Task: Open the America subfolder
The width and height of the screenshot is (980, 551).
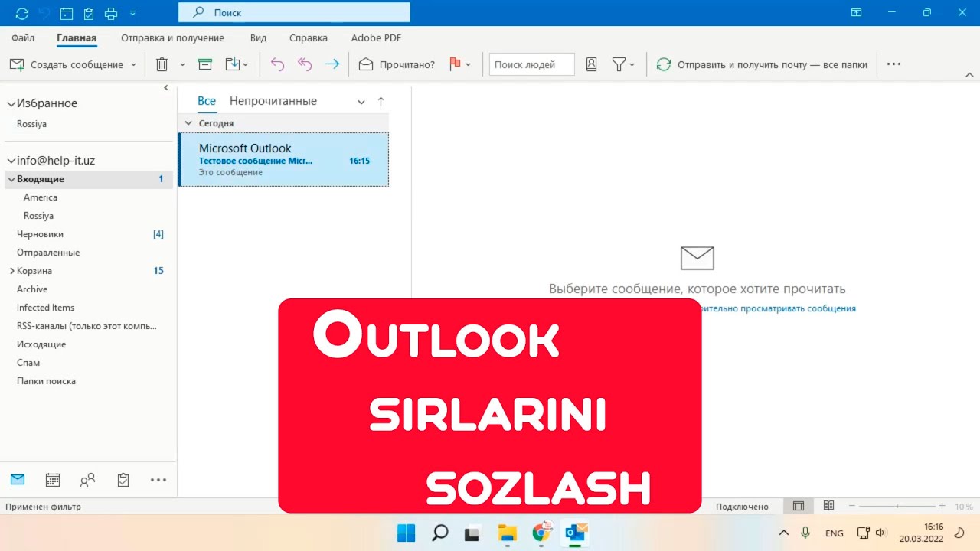Action: 41,197
